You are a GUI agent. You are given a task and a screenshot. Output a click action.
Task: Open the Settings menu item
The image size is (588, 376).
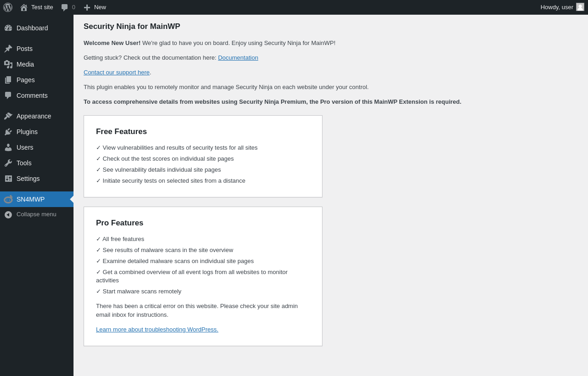37,179
